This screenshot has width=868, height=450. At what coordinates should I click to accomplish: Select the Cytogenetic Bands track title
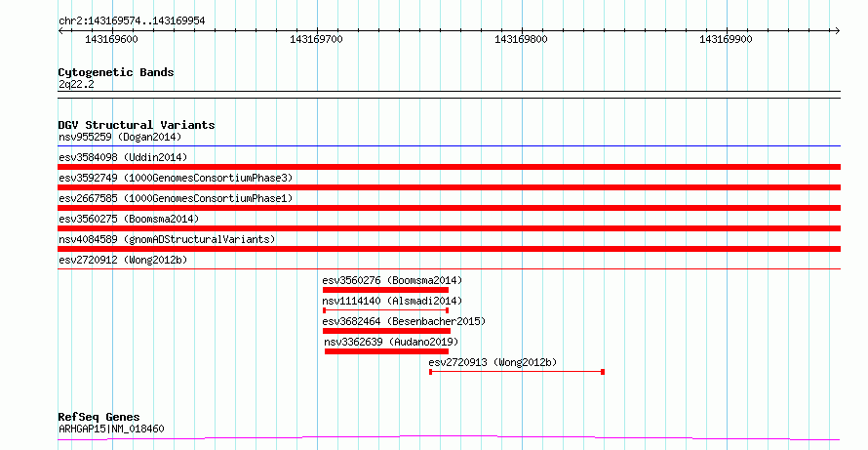point(116,72)
